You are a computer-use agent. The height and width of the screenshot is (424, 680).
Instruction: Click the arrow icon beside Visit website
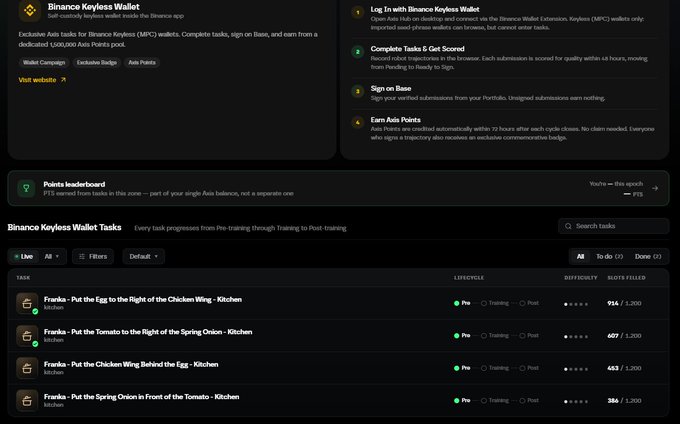coord(63,80)
